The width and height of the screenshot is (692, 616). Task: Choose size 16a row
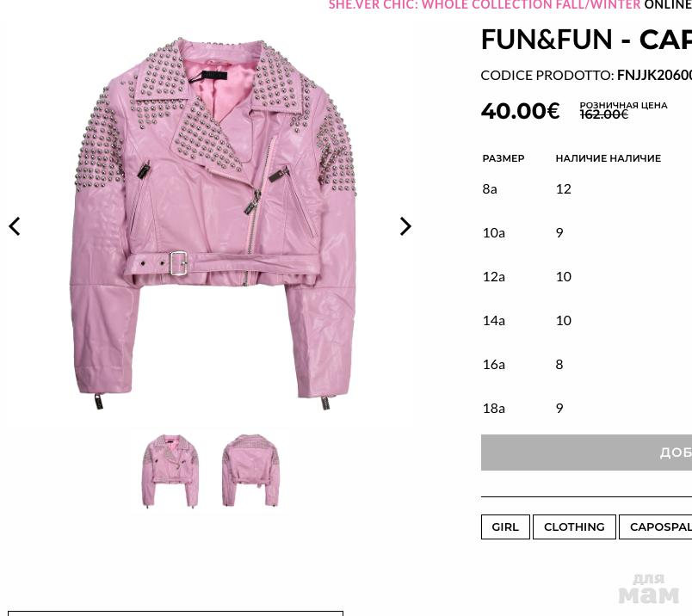(587, 365)
